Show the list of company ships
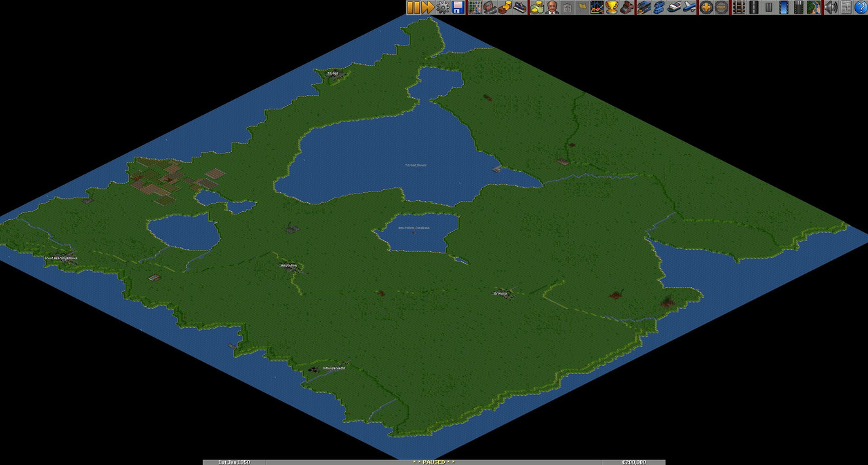The height and width of the screenshot is (465, 868). (673, 7)
